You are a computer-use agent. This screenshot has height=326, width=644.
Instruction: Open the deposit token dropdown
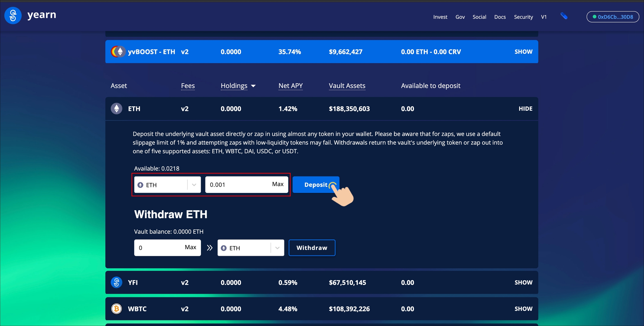(x=194, y=185)
